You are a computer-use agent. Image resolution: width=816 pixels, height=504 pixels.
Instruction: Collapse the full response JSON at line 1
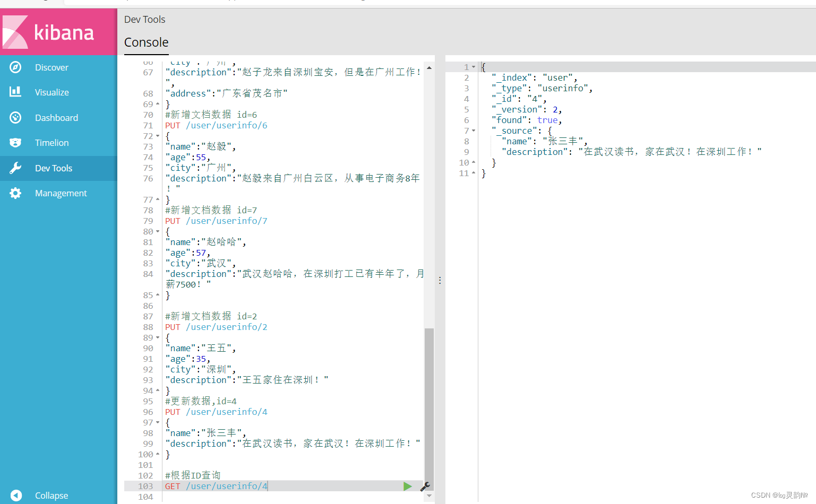(473, 67)
